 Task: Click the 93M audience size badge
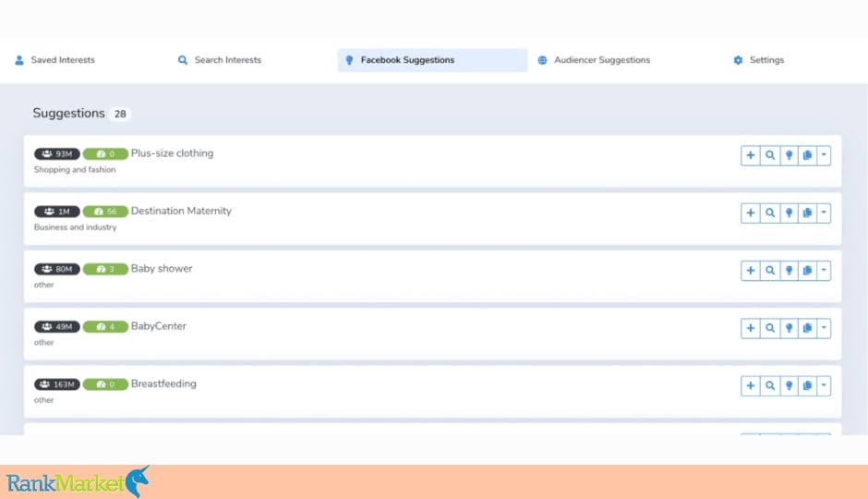57,154
